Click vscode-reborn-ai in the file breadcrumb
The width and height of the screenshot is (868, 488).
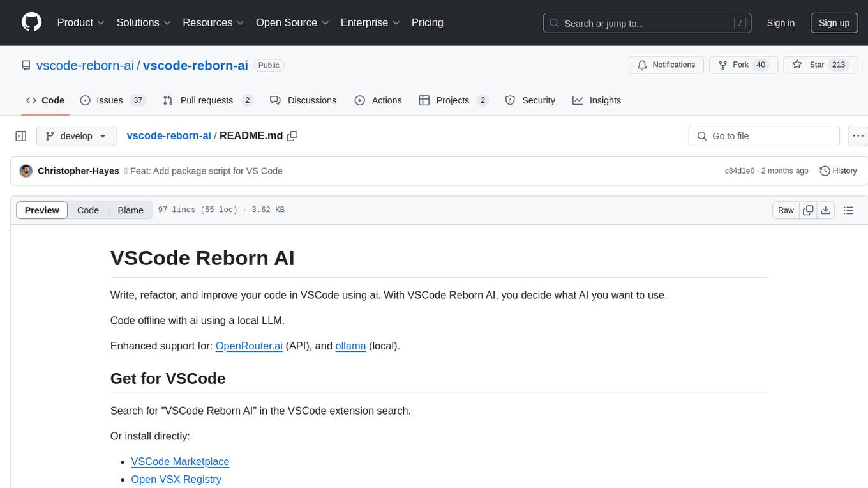tap(169, 136)
